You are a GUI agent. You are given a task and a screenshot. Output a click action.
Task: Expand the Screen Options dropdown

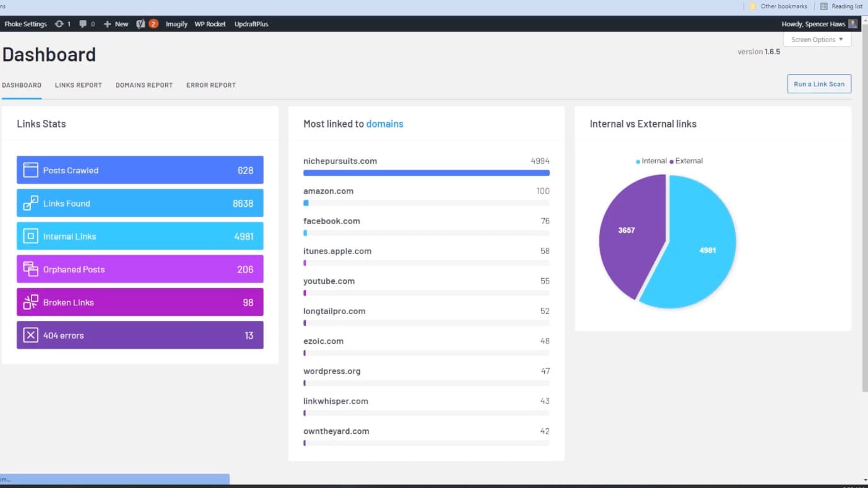817,40
